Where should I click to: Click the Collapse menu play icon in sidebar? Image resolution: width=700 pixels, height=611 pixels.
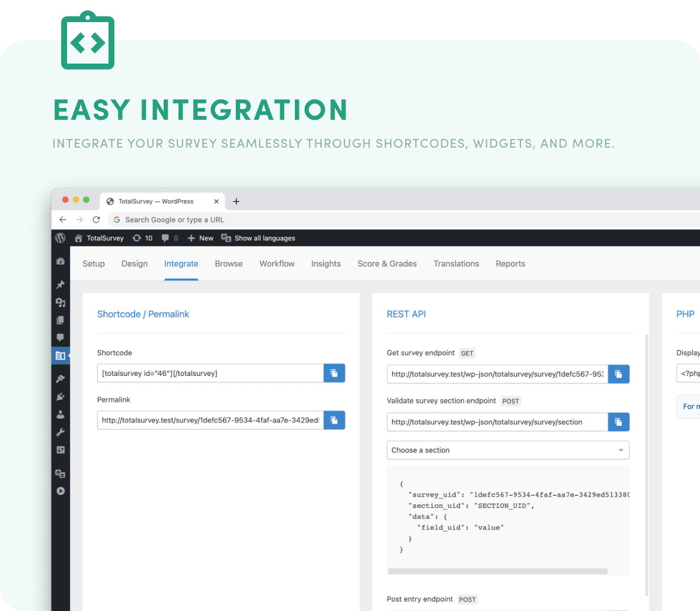(60, 491)
